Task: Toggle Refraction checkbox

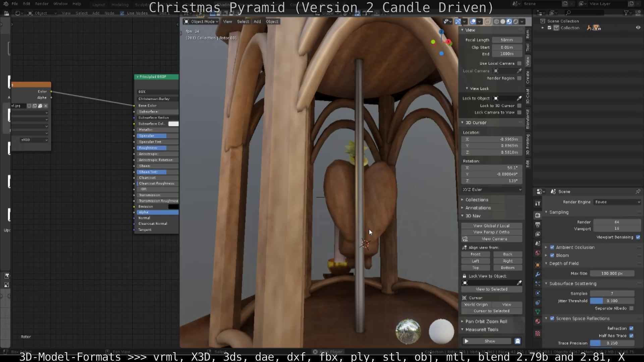Action: 631,328
